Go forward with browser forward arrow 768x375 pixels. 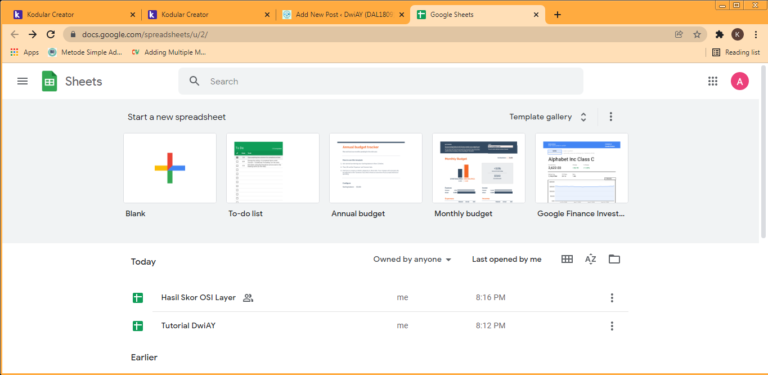[x=32, y=34]
